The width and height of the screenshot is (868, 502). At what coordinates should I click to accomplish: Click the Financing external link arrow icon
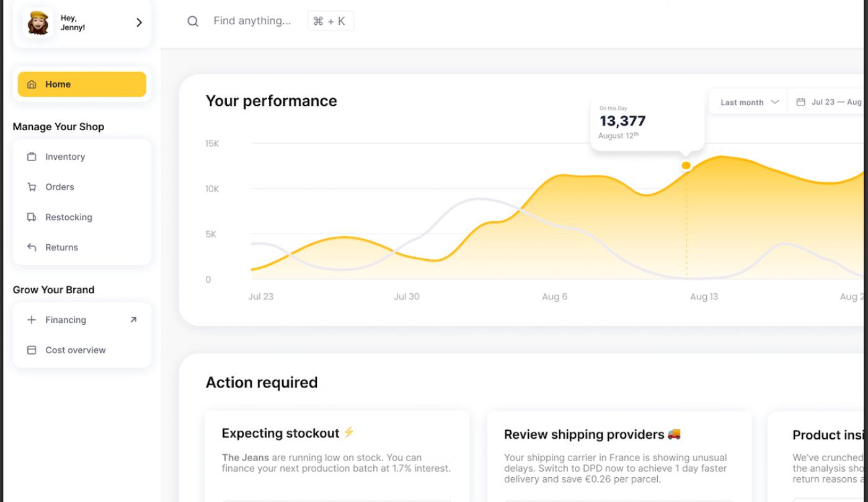[133, 320]
